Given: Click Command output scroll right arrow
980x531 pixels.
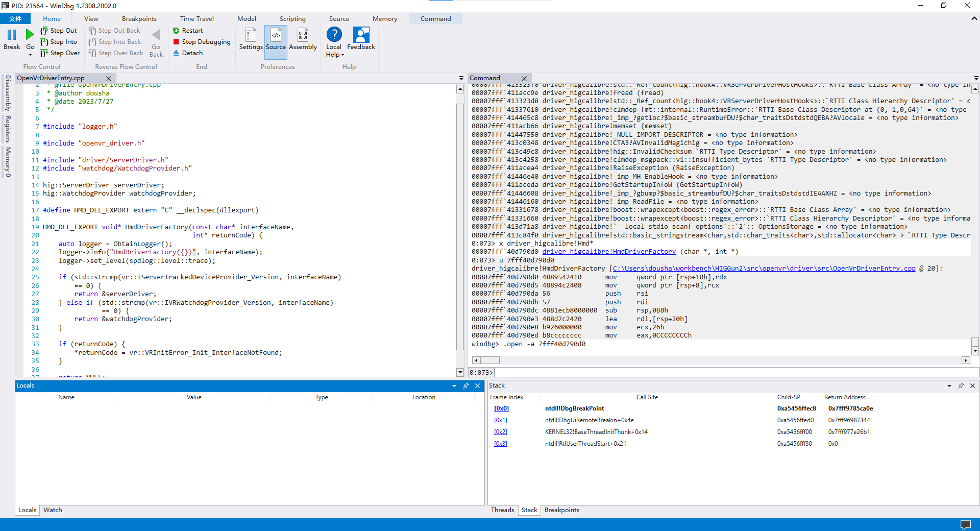Looking at the screenshot, I should [x=966, y=360].
